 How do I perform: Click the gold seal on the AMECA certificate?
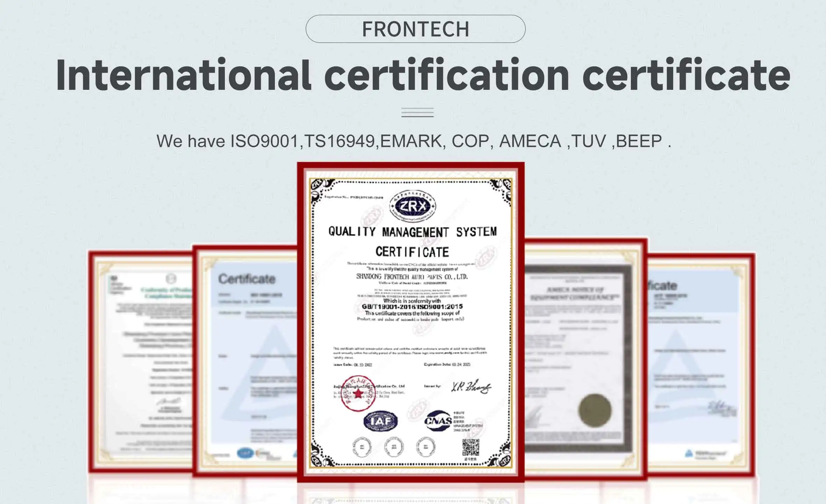click(x=594, y=411)
